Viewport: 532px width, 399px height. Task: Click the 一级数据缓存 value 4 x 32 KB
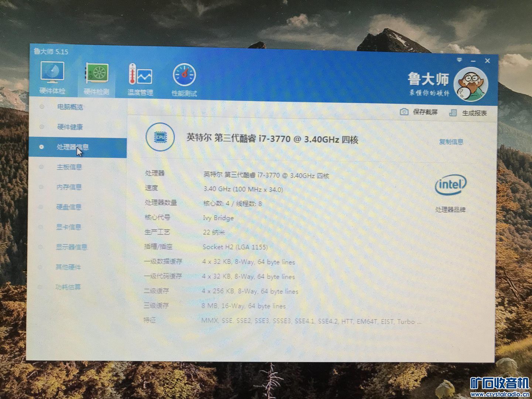[x=249, y=262]
